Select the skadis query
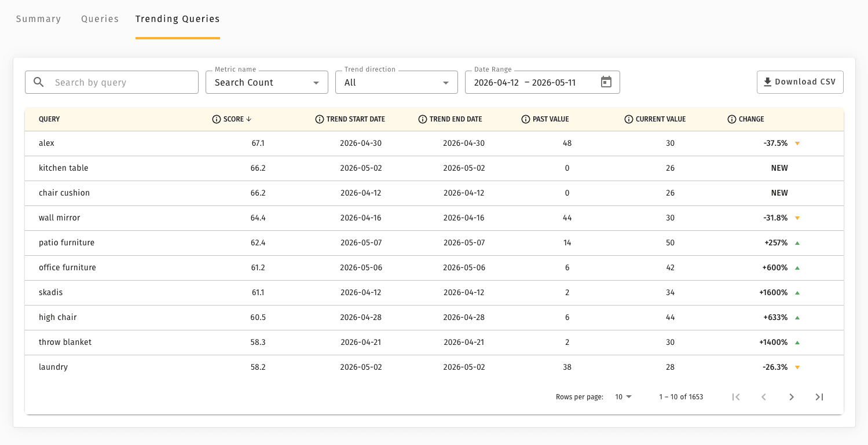Screen dimensions: 868x445 pyautogui.click(x=51, y=292)
